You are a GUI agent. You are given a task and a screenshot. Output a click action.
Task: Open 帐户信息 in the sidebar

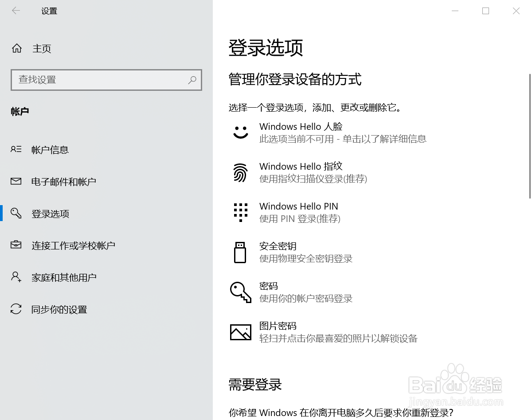[50, 150]
